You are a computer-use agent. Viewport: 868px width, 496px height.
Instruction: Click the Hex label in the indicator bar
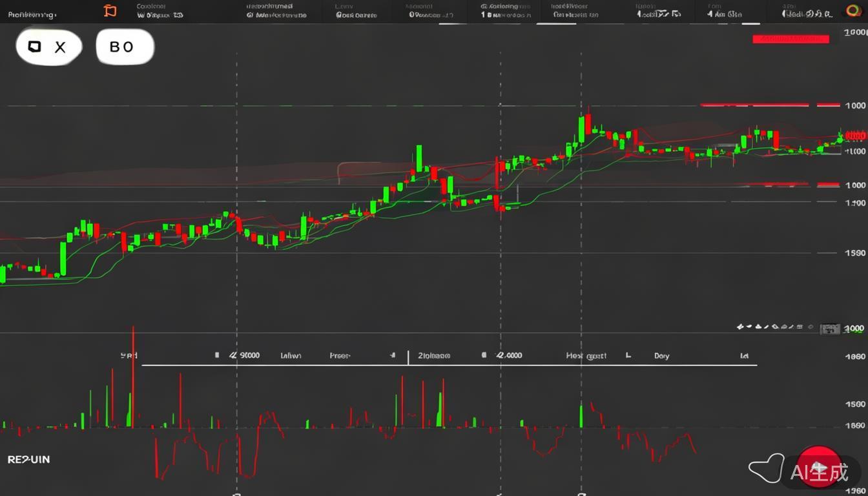pos(586,356)
